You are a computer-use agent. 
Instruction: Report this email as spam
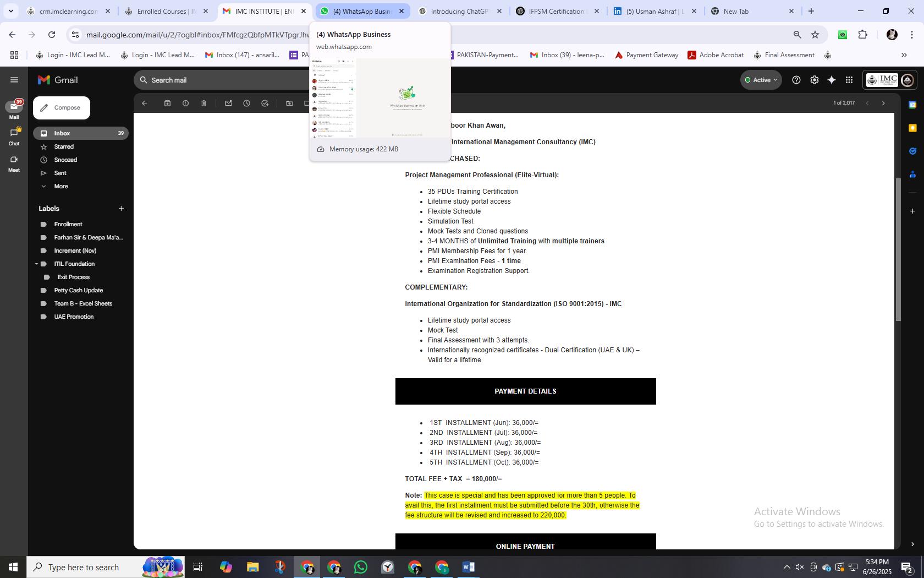coord(185,103)
